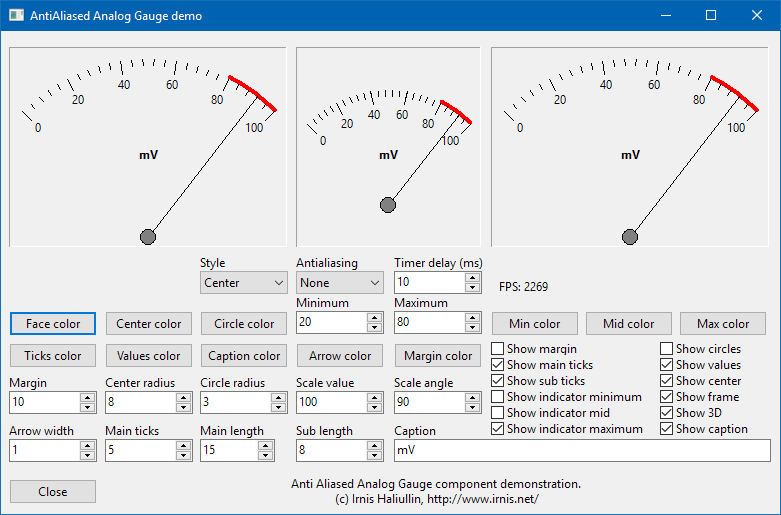Click the application icon in the title bar

point(16,15)
